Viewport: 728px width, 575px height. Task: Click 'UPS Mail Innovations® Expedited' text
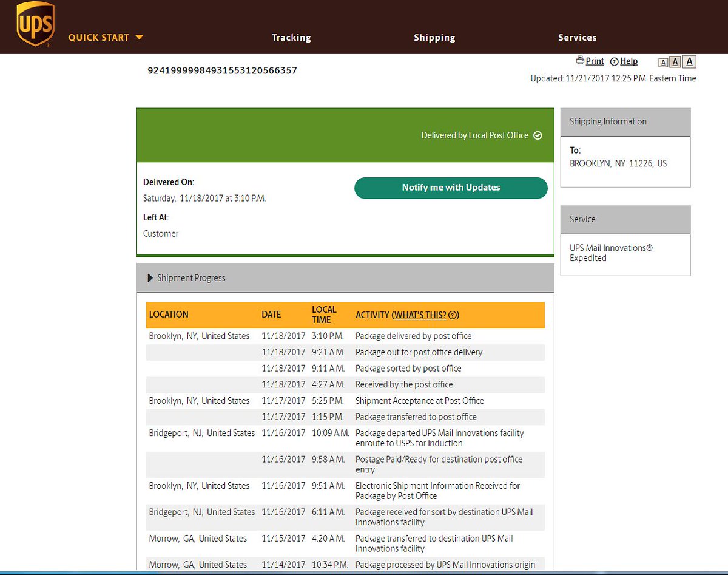pos(611,253)
